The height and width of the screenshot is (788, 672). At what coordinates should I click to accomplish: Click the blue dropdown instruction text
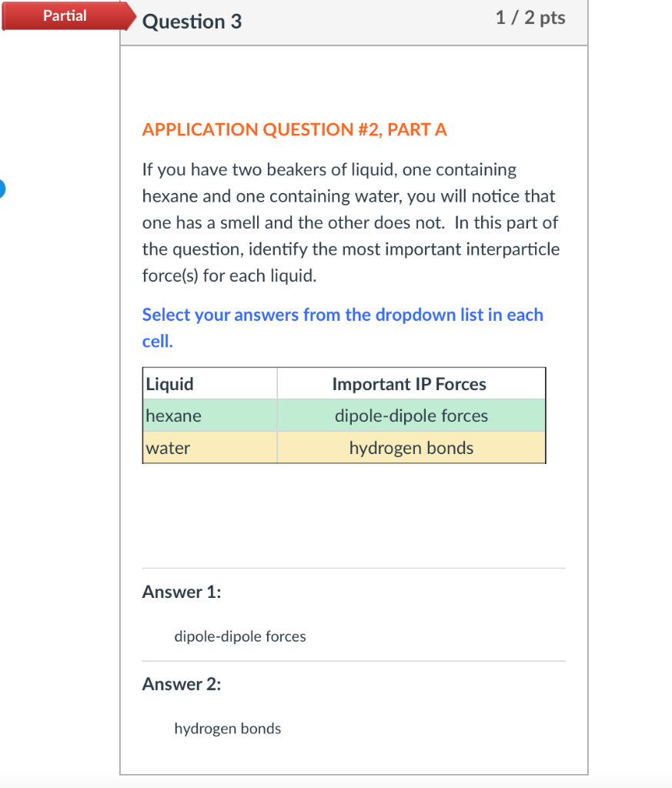click(x=343, y=328)
